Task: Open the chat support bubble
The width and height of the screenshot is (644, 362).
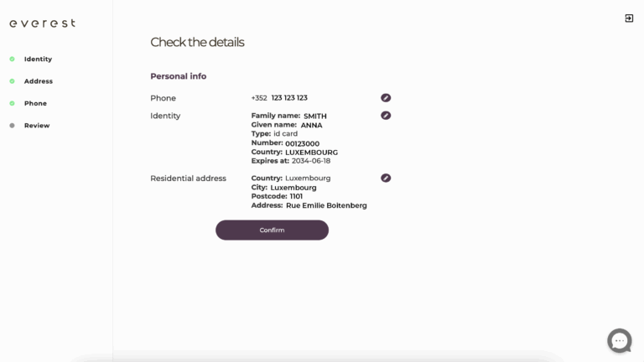Action: click(620, 340)
